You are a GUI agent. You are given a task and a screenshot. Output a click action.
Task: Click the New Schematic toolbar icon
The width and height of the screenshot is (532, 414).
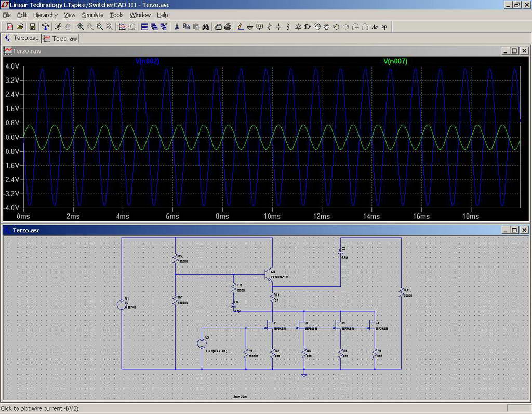[10, 27]
